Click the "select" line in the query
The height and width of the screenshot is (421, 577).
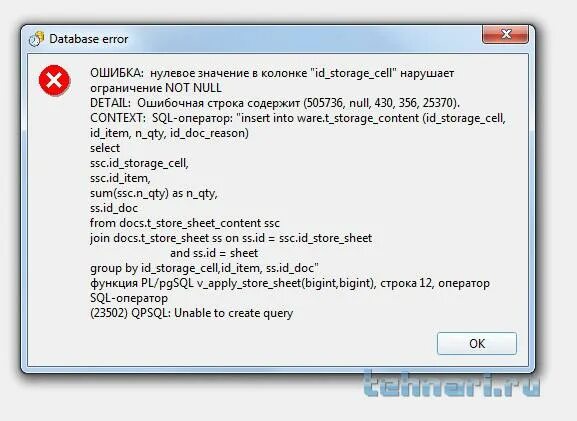coord(105,148)
